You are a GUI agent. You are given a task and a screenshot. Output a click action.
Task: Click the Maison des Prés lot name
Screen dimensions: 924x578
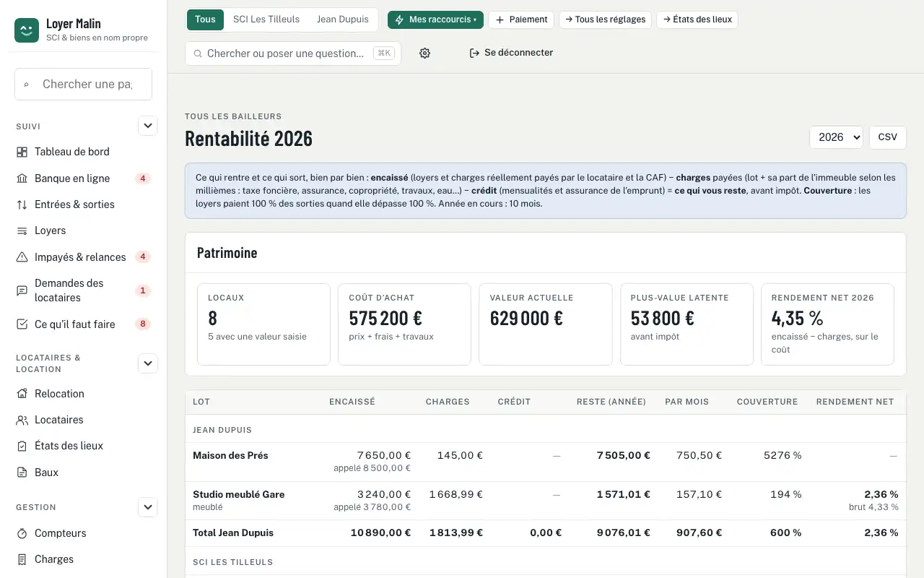[x=230, y=455]
